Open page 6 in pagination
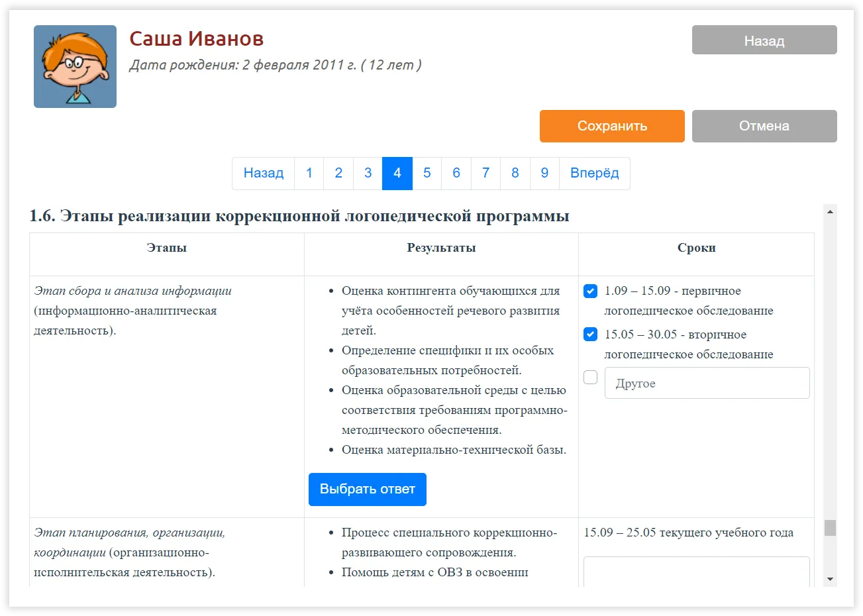The image size is (863, 616). pos(456,174)
